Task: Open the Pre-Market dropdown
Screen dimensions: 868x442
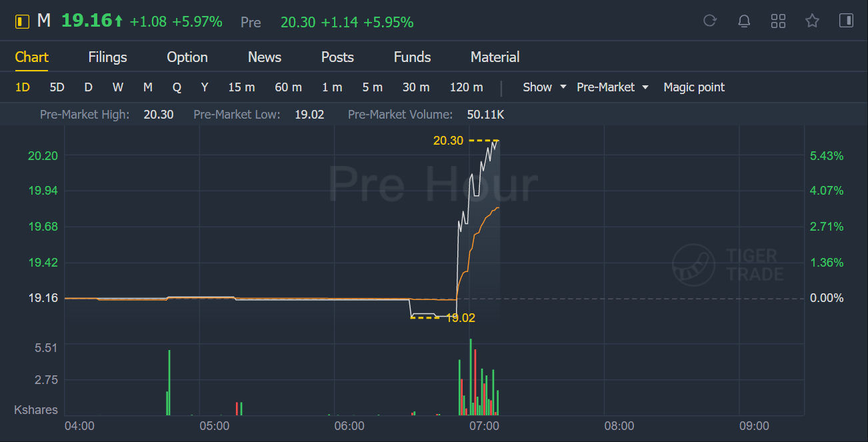Action: click(x=612, y=87)
